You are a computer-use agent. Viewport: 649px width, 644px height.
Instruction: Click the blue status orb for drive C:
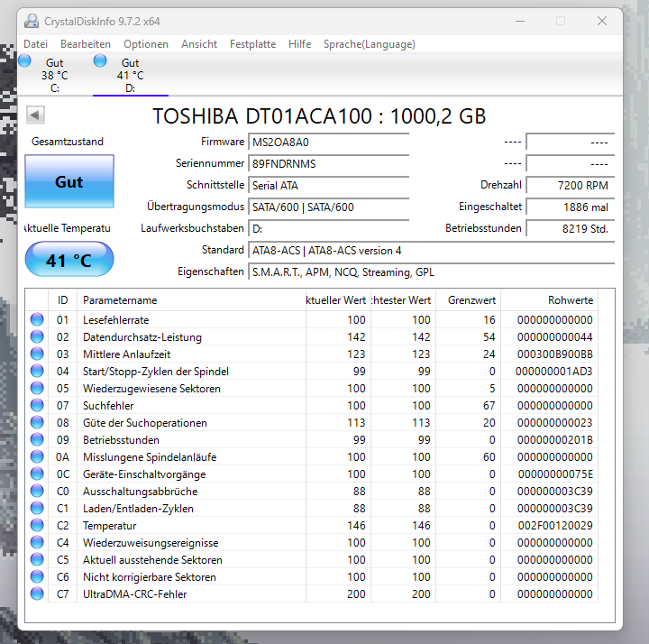pyautogui.click(x=25, y=60)
